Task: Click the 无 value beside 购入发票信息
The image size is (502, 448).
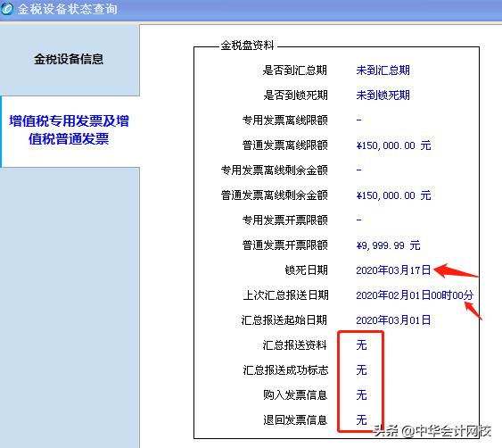Action: pyautogui.click(x=361, y=394)
